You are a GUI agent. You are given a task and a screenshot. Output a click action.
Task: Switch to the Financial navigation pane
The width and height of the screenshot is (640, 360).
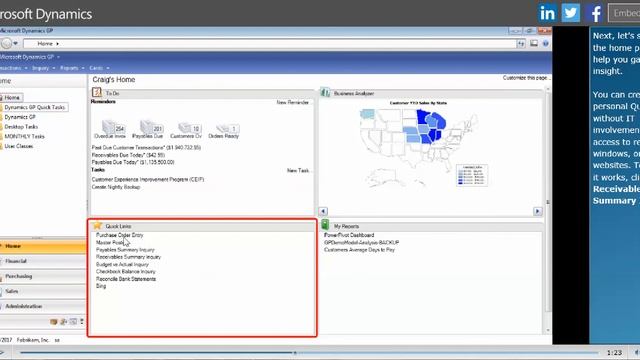pyautogui.click(x=43, y=261)
